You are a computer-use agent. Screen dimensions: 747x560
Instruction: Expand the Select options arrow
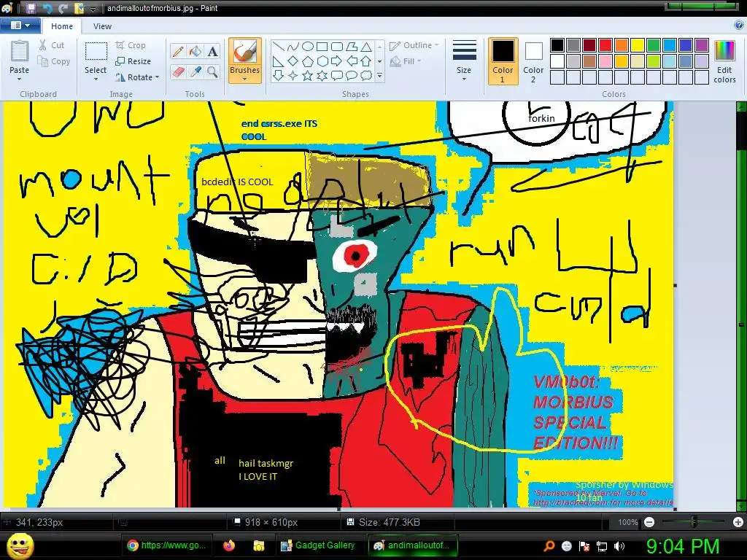point(96,79)
